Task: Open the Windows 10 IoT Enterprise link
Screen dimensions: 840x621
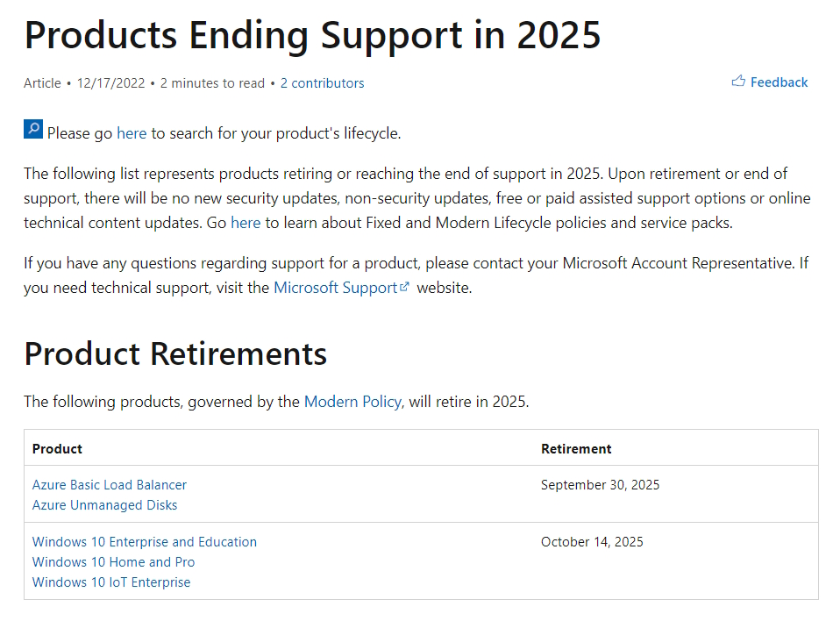Action: [110, 582]
